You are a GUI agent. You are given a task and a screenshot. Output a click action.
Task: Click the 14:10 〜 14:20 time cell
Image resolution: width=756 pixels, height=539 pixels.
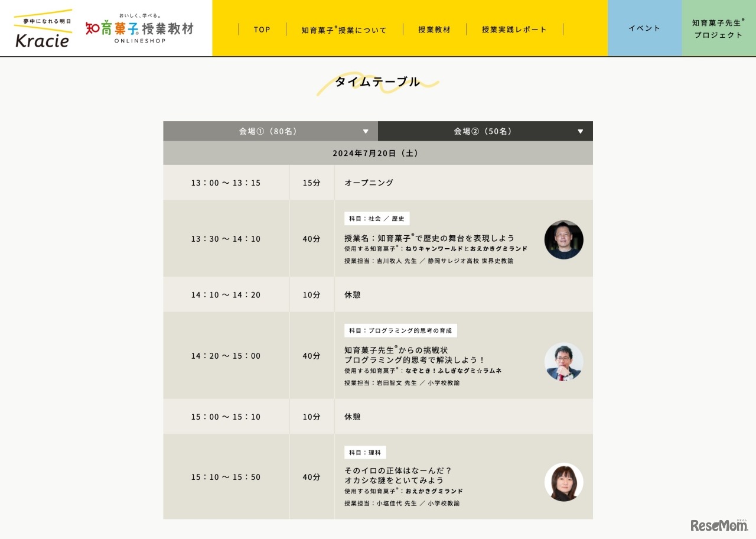pos(226,295)
